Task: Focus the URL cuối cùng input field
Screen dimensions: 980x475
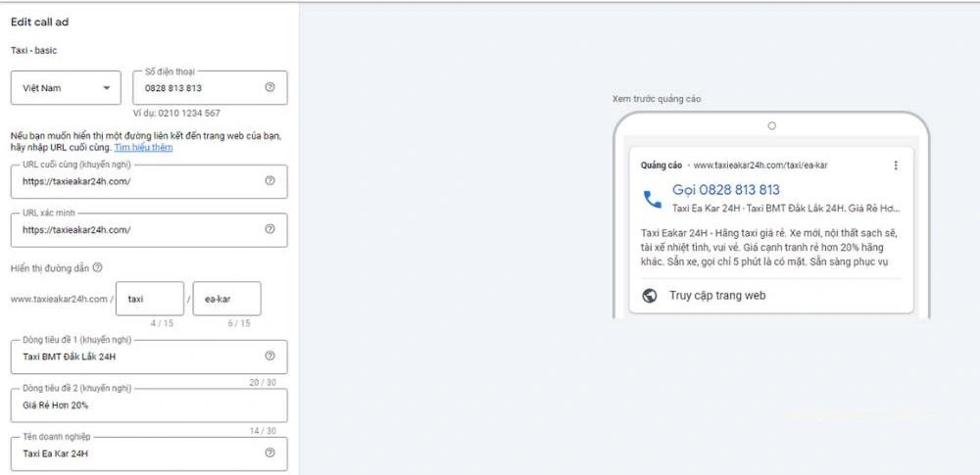Action: coord(149,181)
